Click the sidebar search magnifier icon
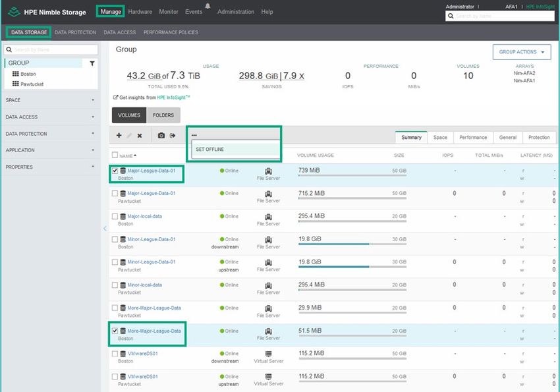560x392 pixels. 9,49
